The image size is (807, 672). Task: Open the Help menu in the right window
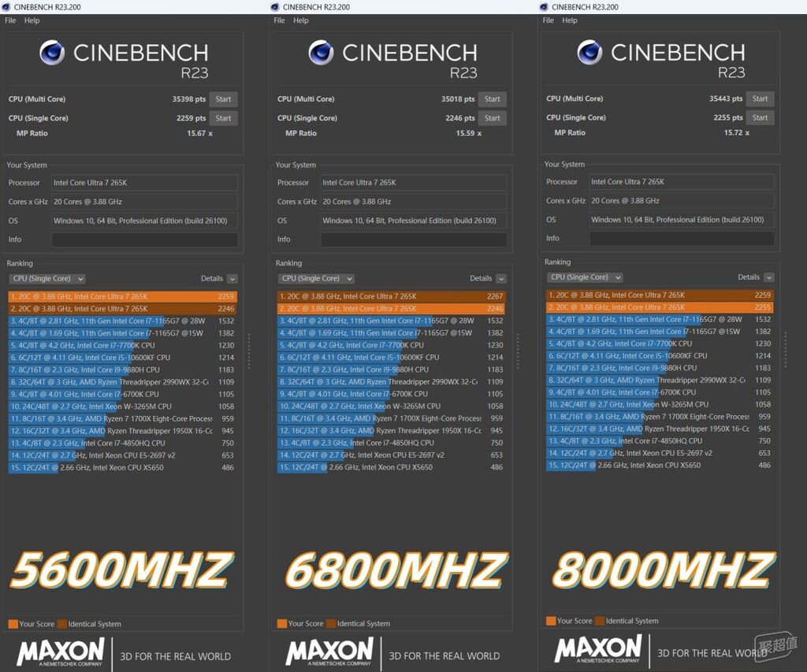coord(570,20)
